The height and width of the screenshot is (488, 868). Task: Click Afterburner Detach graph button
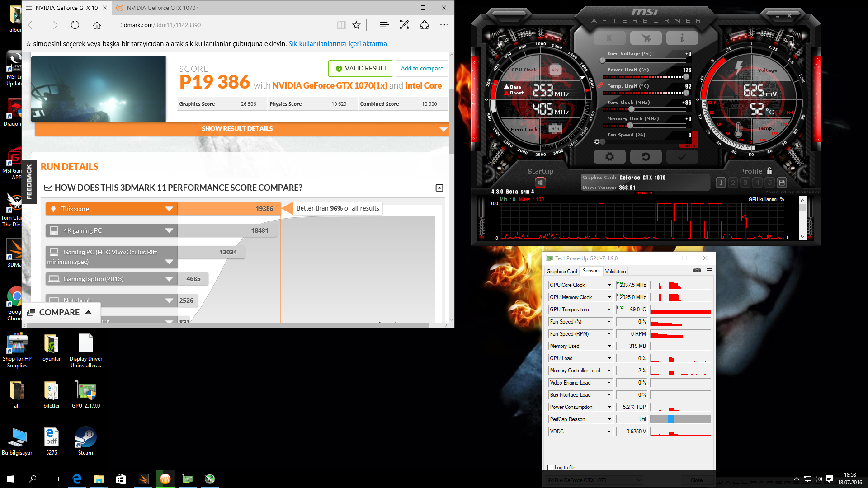point(644,193)
